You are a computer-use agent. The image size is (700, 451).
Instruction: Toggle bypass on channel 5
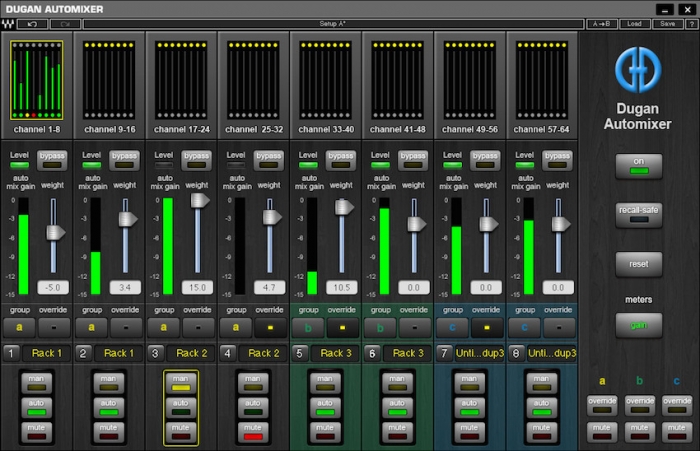pyautogui.click(x=341, y=160)
